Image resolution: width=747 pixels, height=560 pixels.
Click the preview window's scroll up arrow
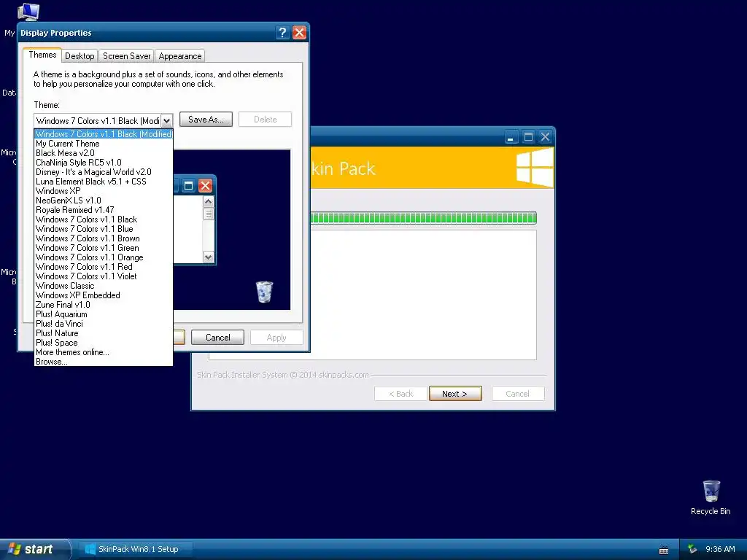208,202
